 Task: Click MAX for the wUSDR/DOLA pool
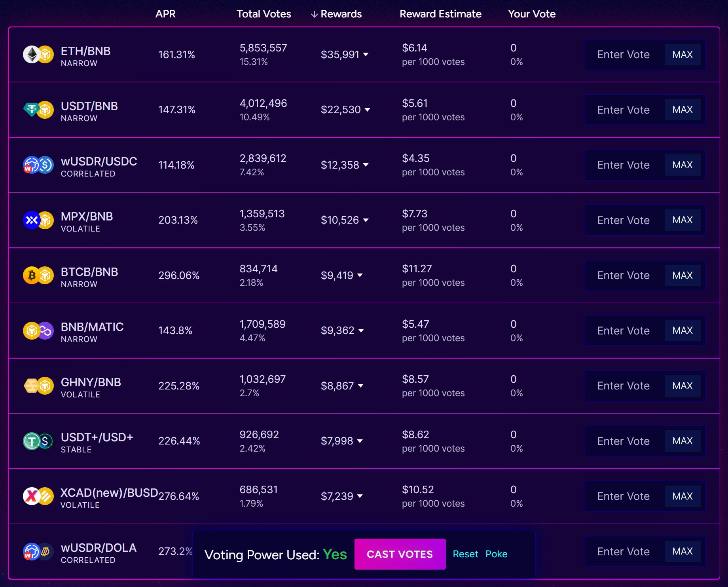pos(682,551)
